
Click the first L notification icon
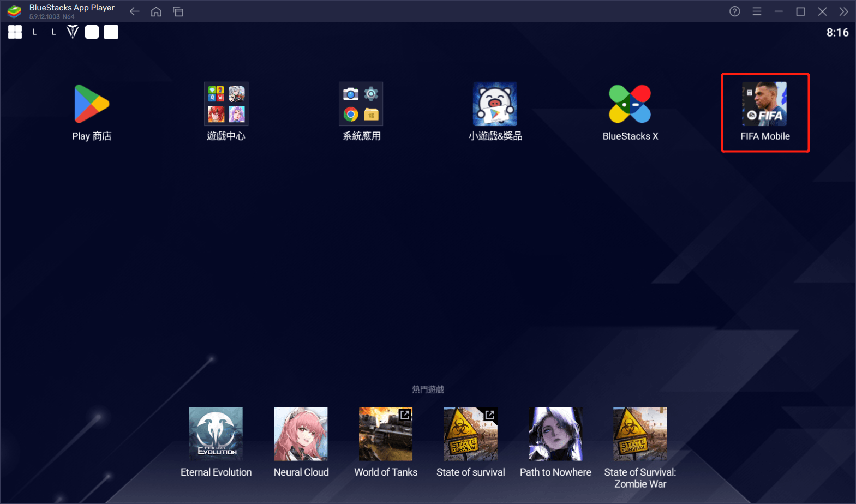click(34, 32)
